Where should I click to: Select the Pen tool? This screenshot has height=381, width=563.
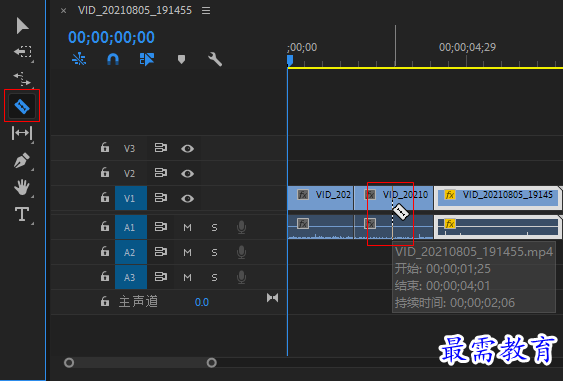(x=22, y=160)
